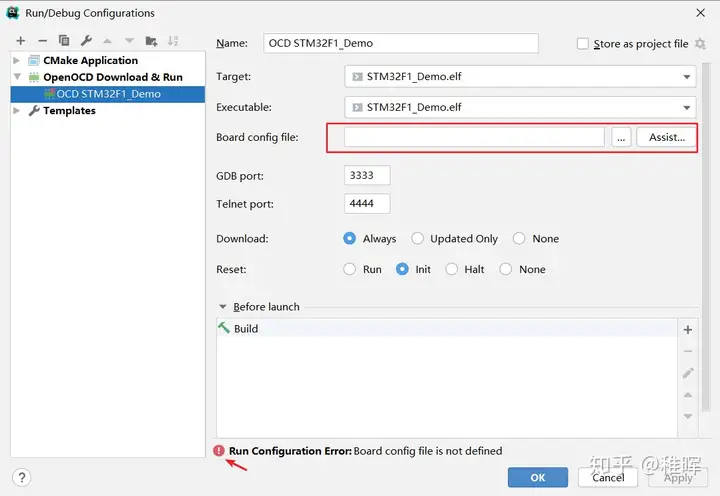Open the gear next to Store as project file
This screenshot has height=496, width=720.
click(x=700, y=44)
